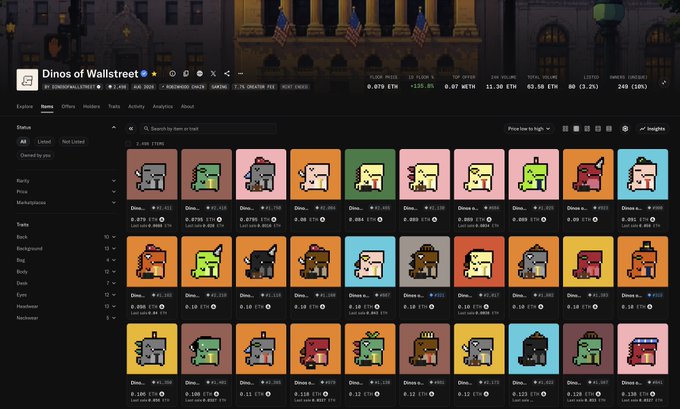Click the Gaming category tag
Image resolution: width=680 pixels, height=409 pixels.
pos(219,87)
